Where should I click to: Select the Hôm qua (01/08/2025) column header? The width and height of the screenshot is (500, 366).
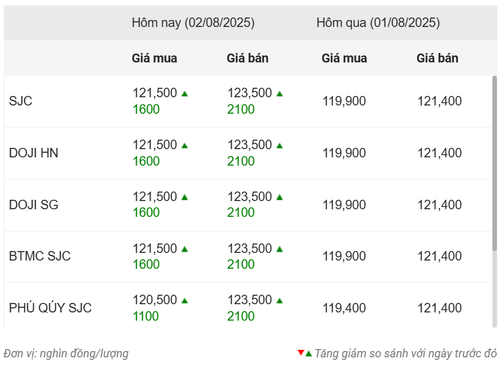(x=378, y=23)
